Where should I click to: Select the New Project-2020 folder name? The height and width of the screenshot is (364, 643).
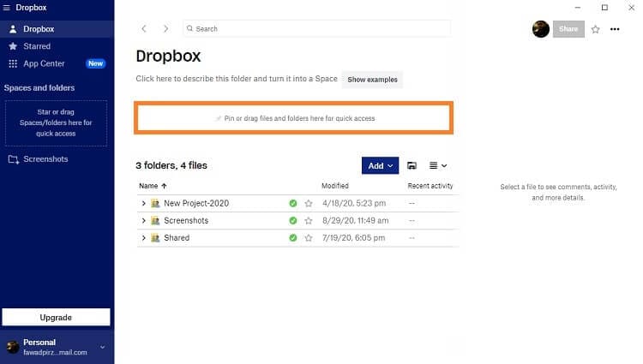(x=196, y=203)
